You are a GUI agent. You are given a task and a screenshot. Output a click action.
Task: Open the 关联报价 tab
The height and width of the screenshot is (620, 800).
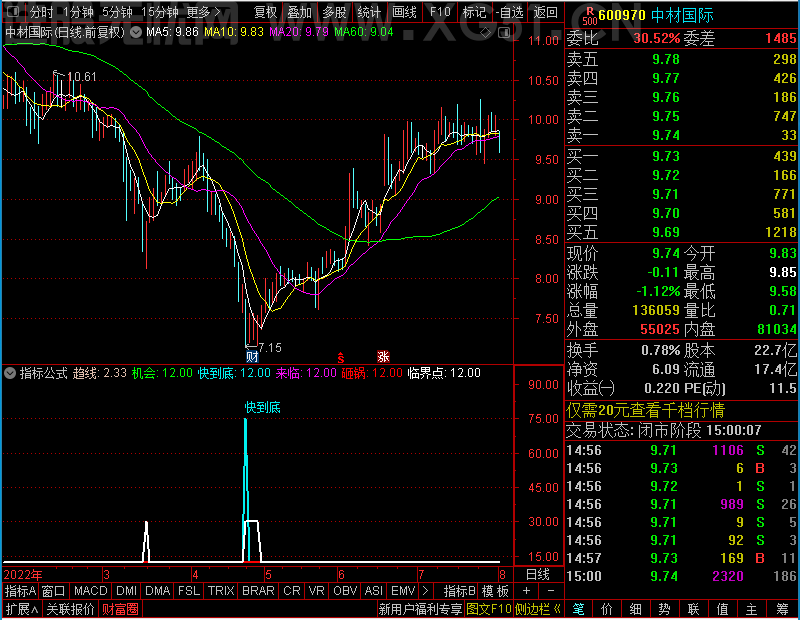[x=70, y=609]
